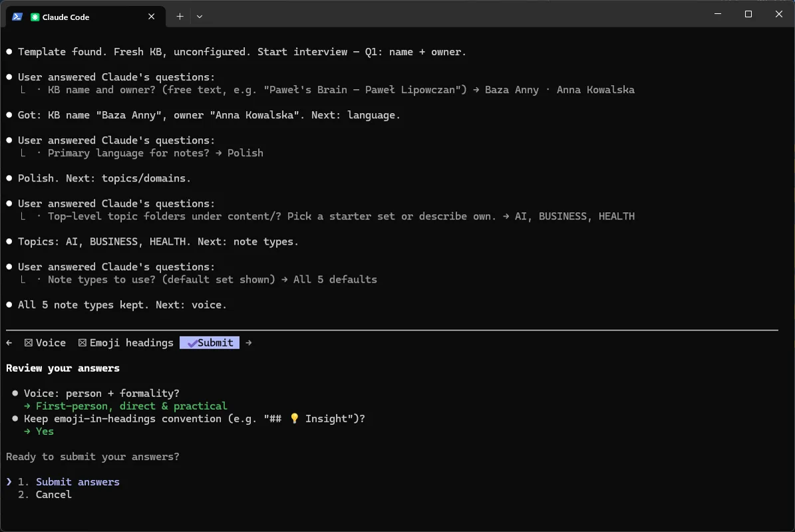This screenshot has height=532, width=795.
Task: Click the right arrow after Submit
Action: 248,343
